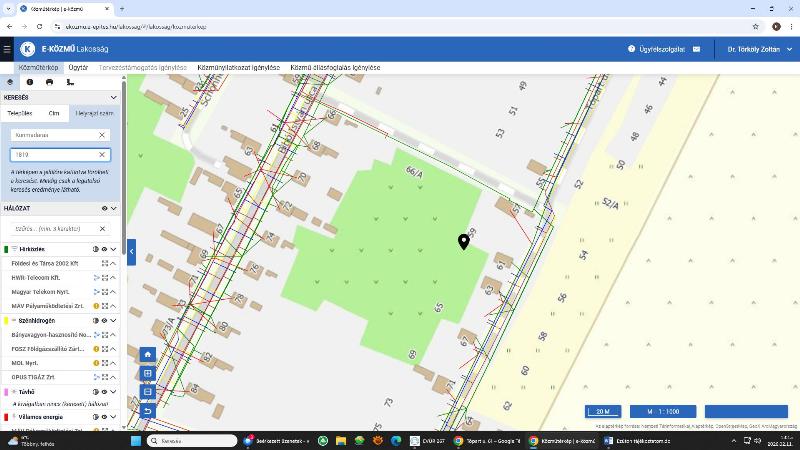The image size is (800, 450).
Task: Click the warning icon for MÁV Pályaműködtetési Zrt.
Action: point(96,306)
